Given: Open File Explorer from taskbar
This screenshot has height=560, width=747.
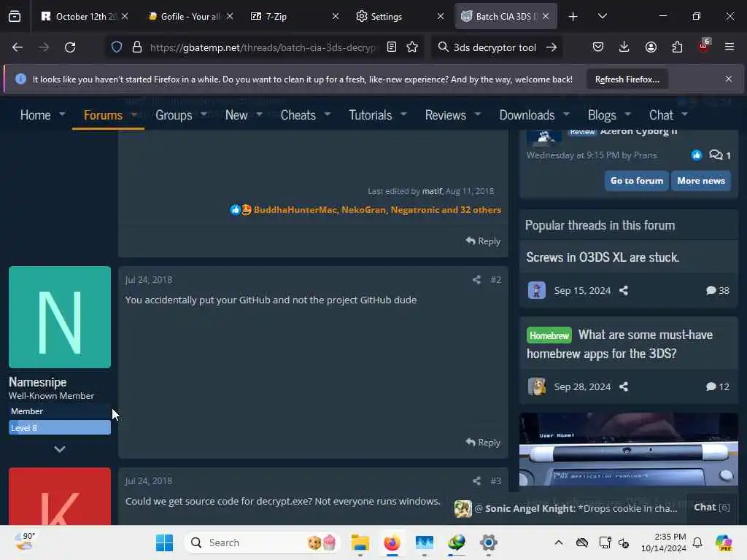Looking at the screenshot, I should [x=360, y=542].
